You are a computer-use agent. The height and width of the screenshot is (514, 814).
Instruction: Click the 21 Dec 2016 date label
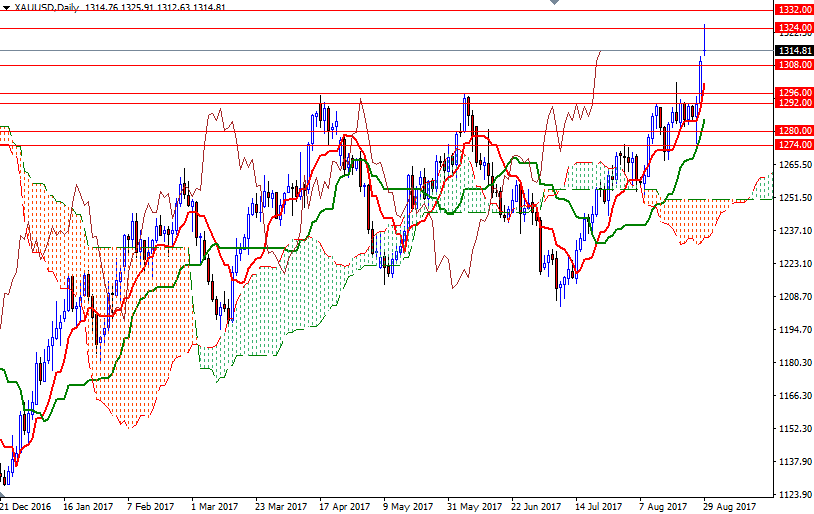coord(27,506)
